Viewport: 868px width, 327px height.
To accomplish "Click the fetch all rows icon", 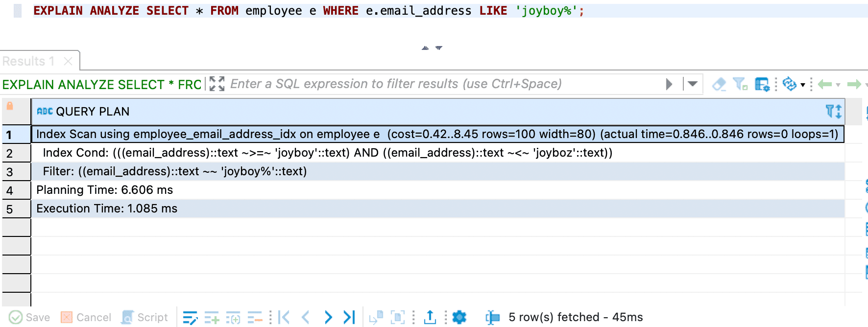I will pyautogui.click(x=398, y=318).
